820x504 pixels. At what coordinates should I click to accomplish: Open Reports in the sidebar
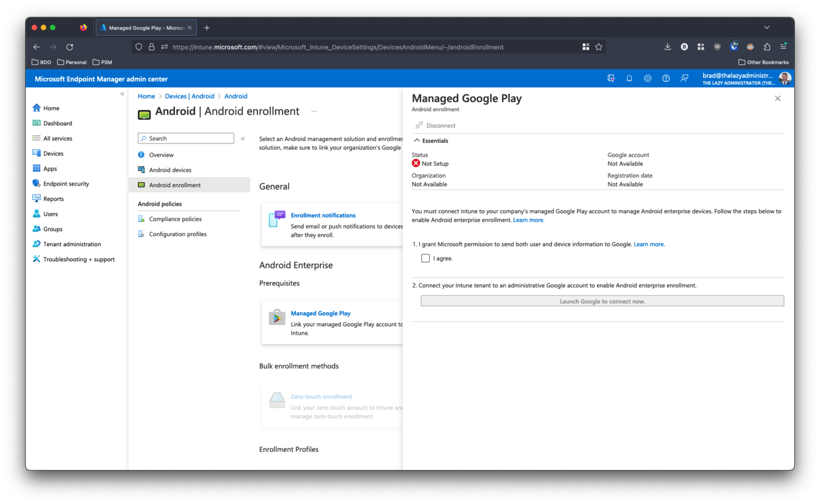pos(48,199)
